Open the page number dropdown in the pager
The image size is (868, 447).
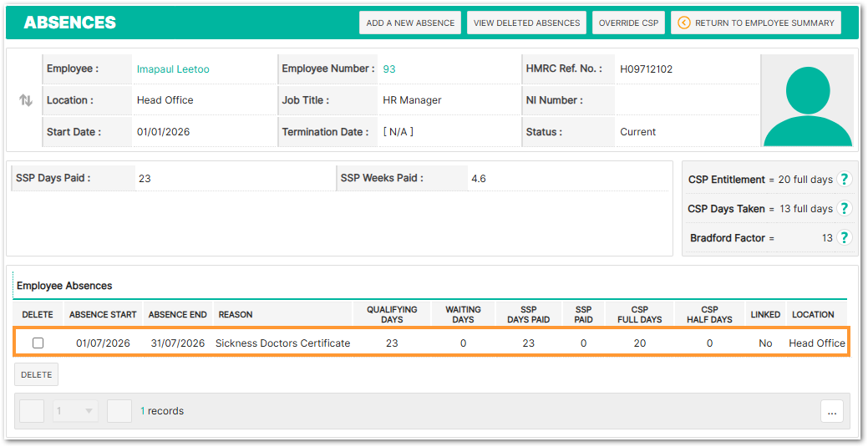coord(75,411)
